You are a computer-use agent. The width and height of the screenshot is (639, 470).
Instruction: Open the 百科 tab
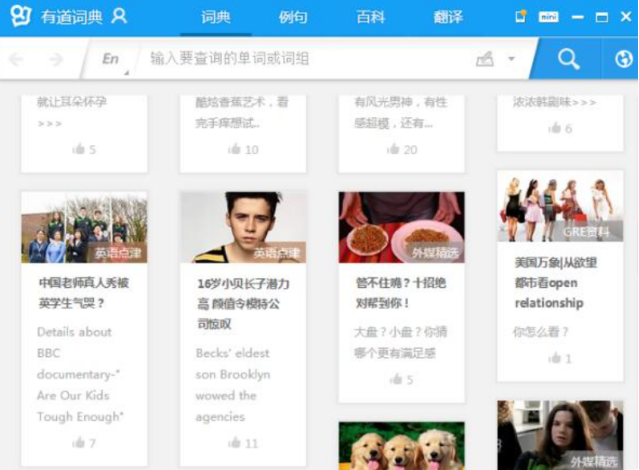click(370, 18)
